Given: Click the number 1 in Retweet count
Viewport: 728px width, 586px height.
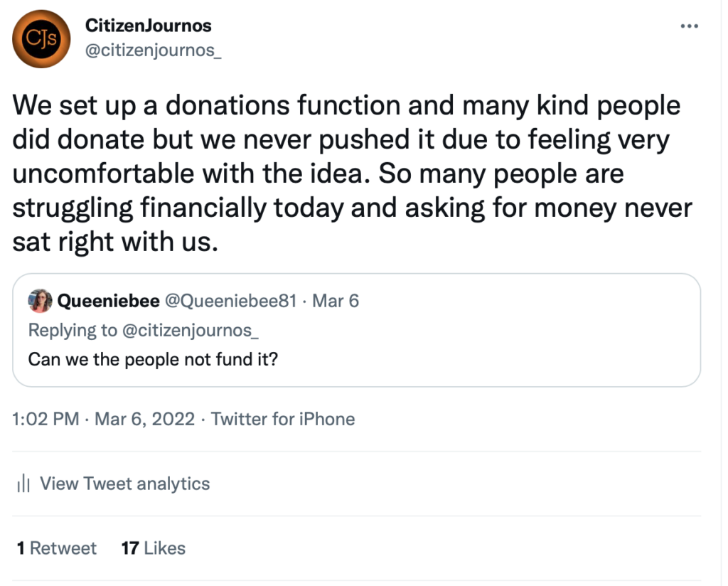Looking at the screenshot, I should coord(21,548).
